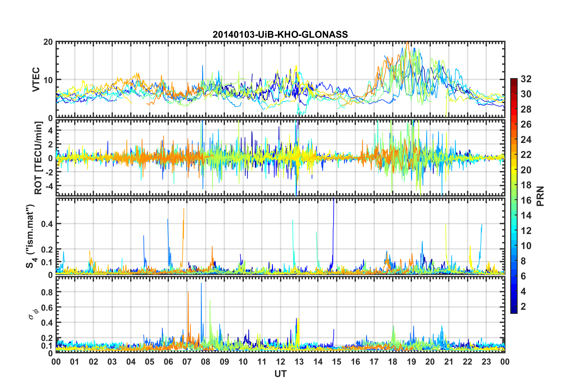Select PRN colorbar tick label 32
The width and height of the screenshot is (561, 392).
526,79
